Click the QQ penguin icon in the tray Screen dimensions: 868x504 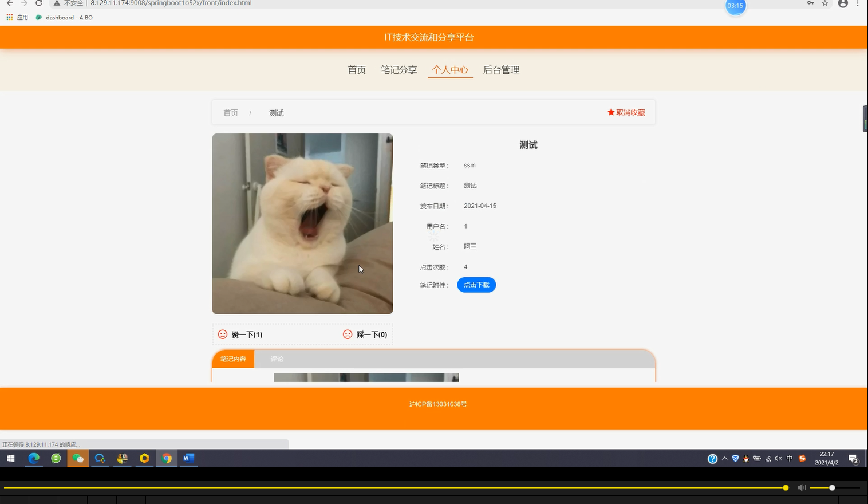[x=745, y=458]
